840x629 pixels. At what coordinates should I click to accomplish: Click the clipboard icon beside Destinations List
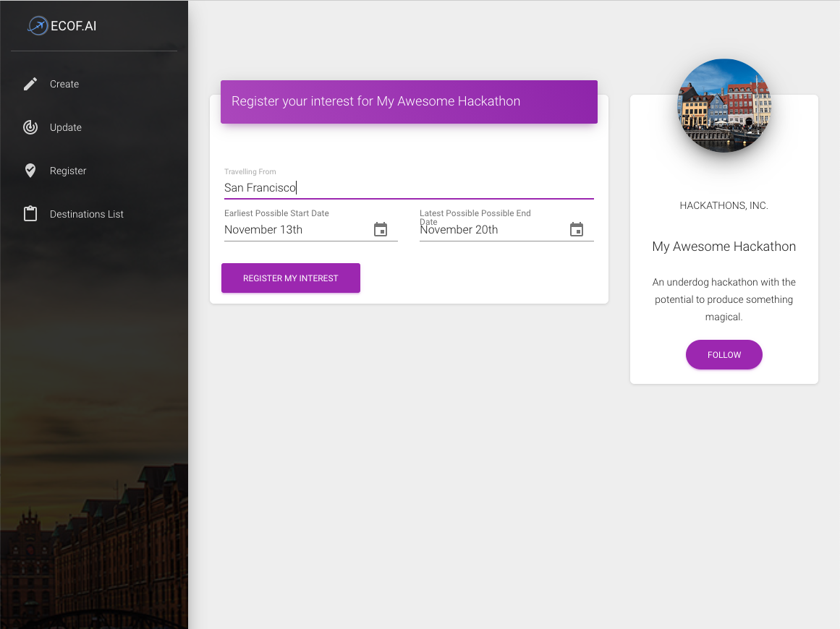30,213
